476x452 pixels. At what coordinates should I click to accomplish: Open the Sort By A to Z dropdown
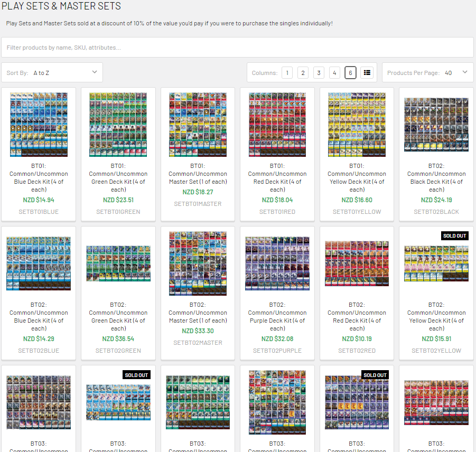(52, 72)
